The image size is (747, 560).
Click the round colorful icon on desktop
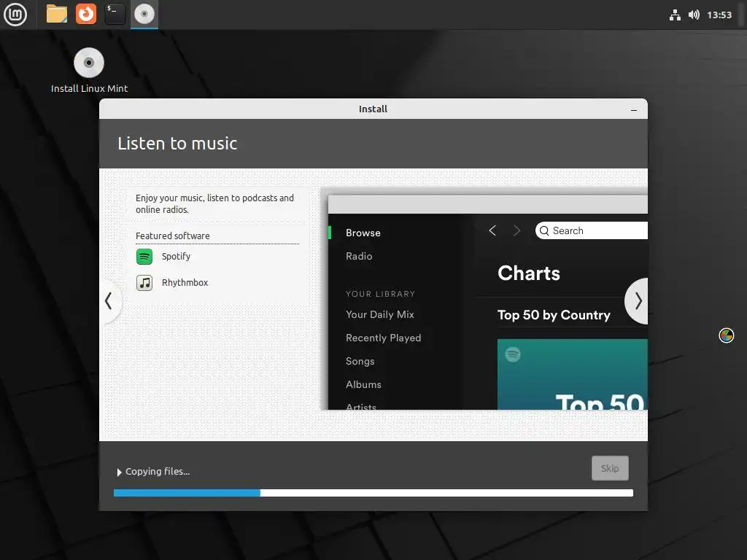726,335
